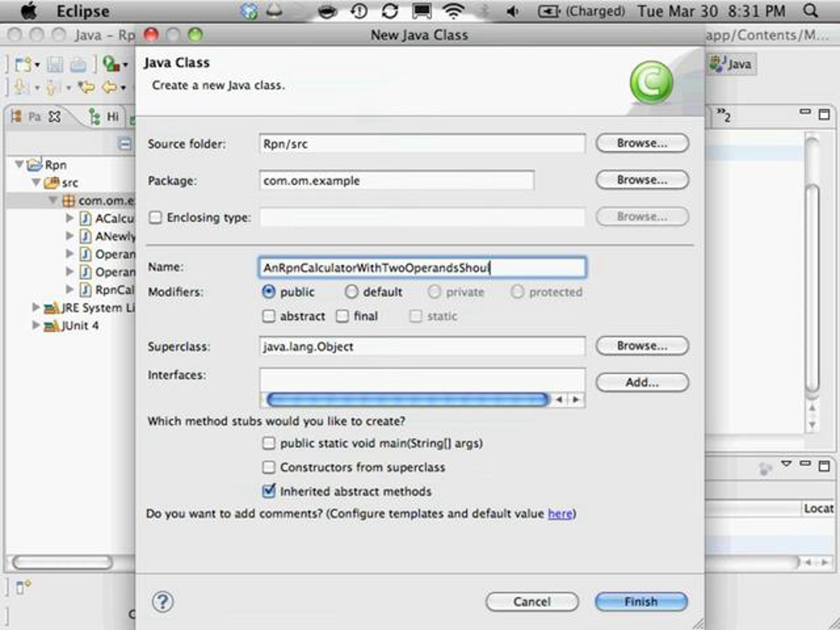The width and height of the screenshot is (840, 630).
Task: Collapse the Rpn project tree node
Action: [19, 164]
